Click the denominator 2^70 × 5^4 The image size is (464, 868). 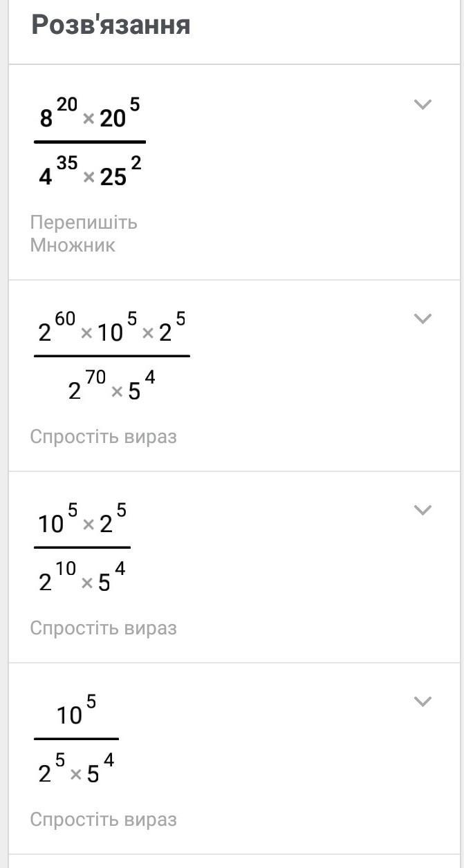[x=111, y=388]
